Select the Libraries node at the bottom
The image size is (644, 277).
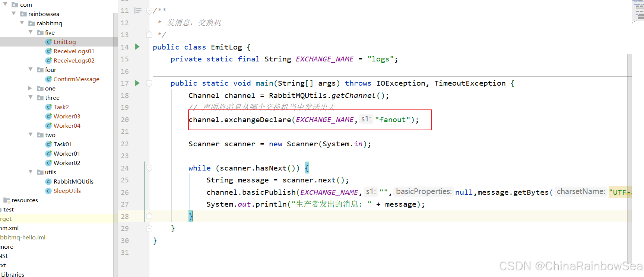pyautogui.click(x=13, y=274)
